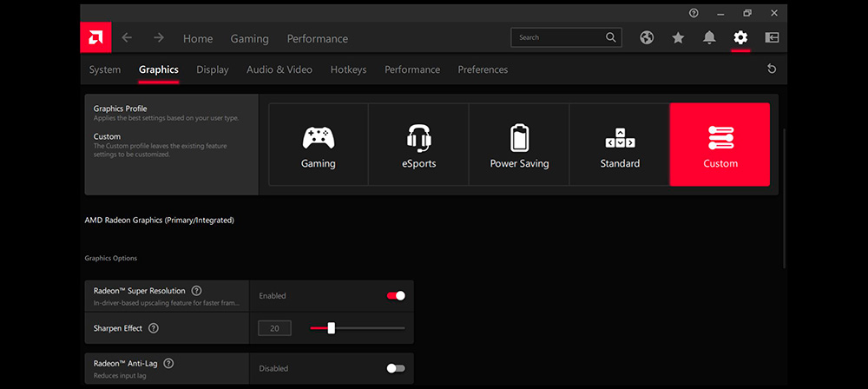Switch to the Audio & Video tab
Viewport: 868px width, 389px height.
[279, 69]
